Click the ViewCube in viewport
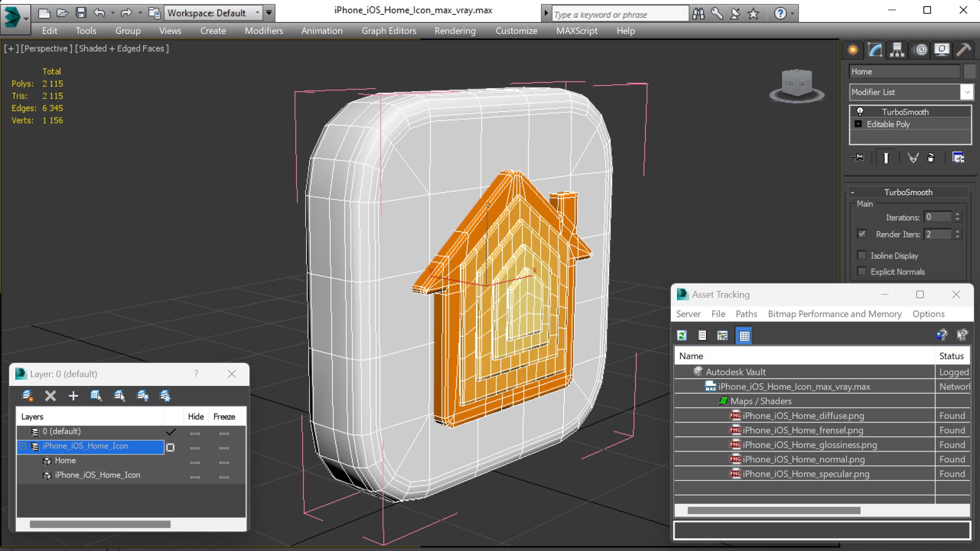The width and height of the screenshot is (980, 551). pos(797,85)
